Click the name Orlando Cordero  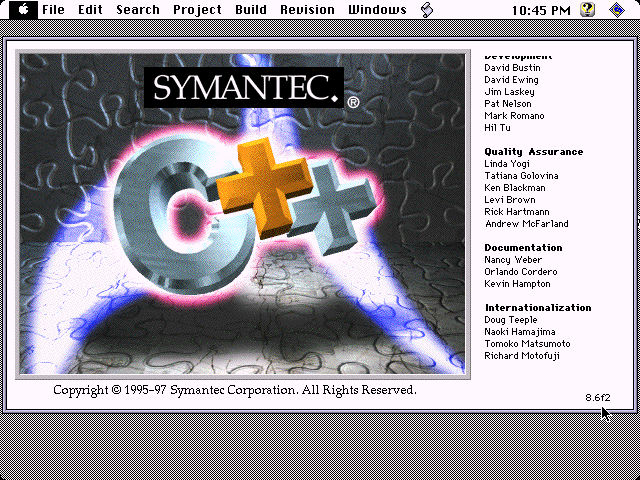(x=521, y=272)
